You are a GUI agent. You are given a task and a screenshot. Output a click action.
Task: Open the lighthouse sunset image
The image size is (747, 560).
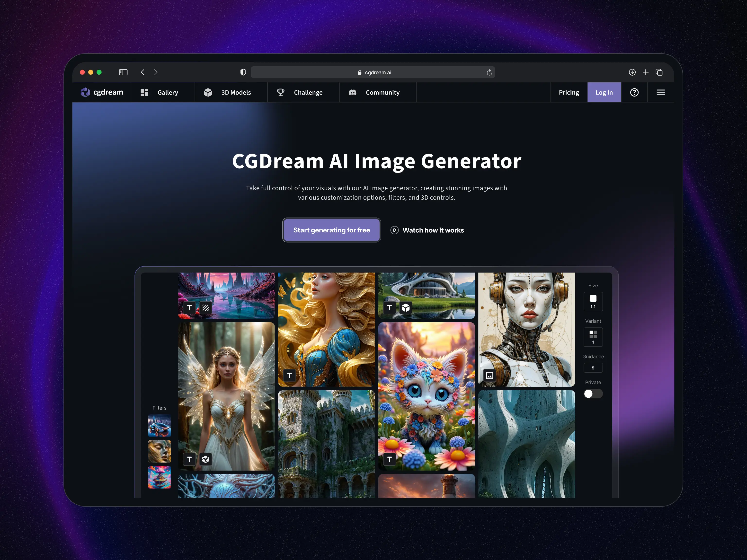427,486
